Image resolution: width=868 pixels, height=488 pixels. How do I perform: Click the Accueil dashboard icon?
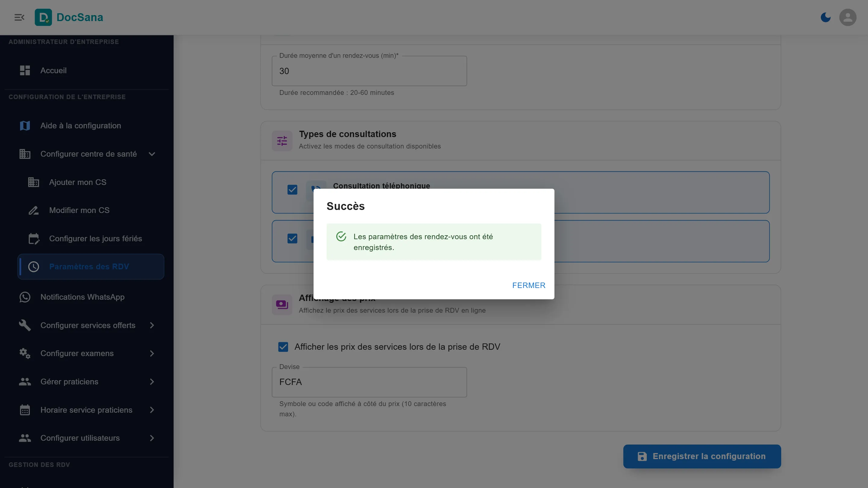(25, 70)
